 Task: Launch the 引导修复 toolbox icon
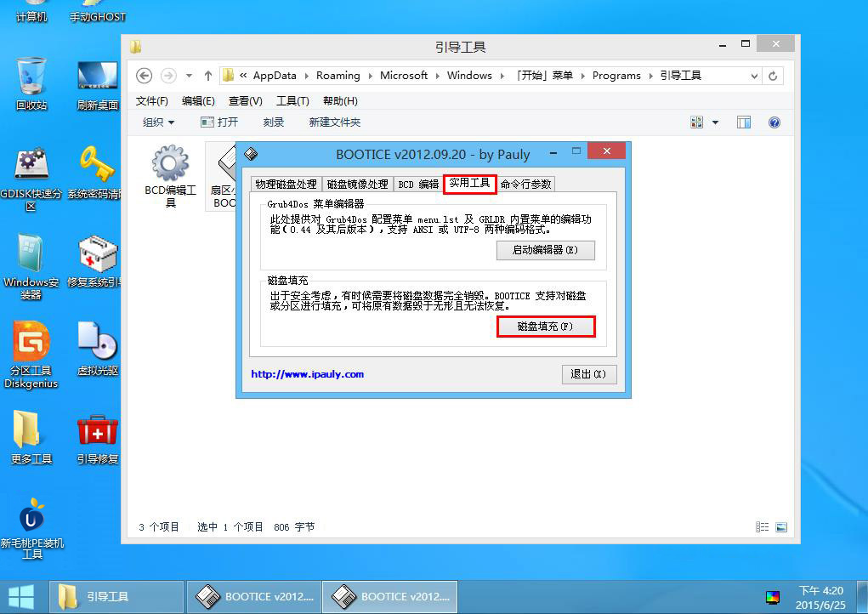click(x=98, y=440)
